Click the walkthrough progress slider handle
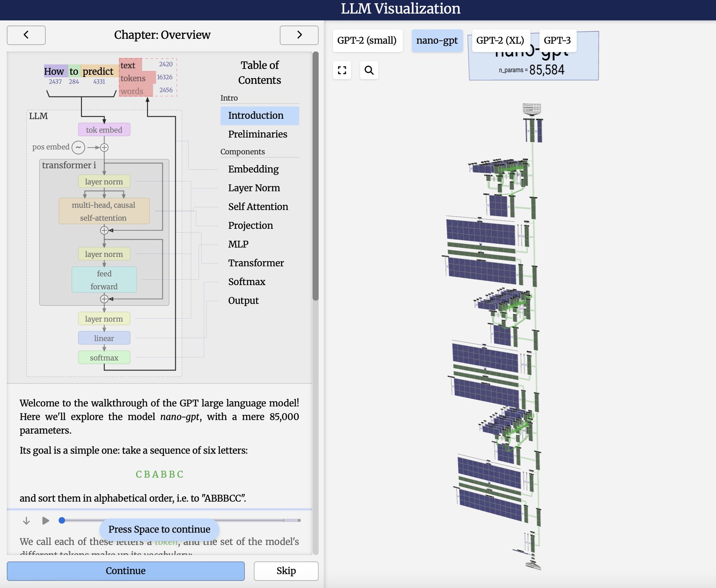 62,521
